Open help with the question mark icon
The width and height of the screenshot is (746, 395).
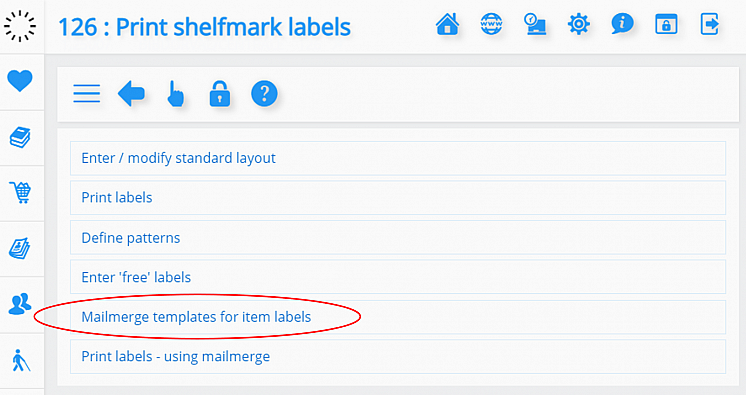(264, 93)
